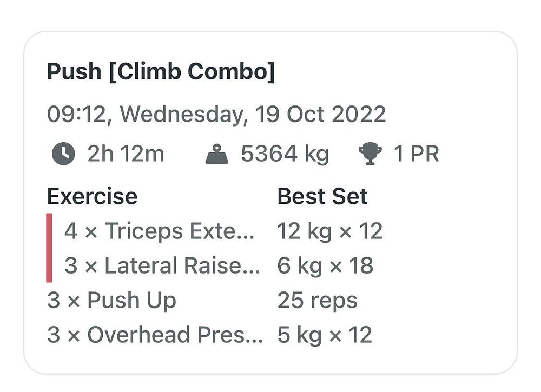This screenshot has width=541, height=392.
Task: Click the trophy PR icon
Action: point(370,154)
